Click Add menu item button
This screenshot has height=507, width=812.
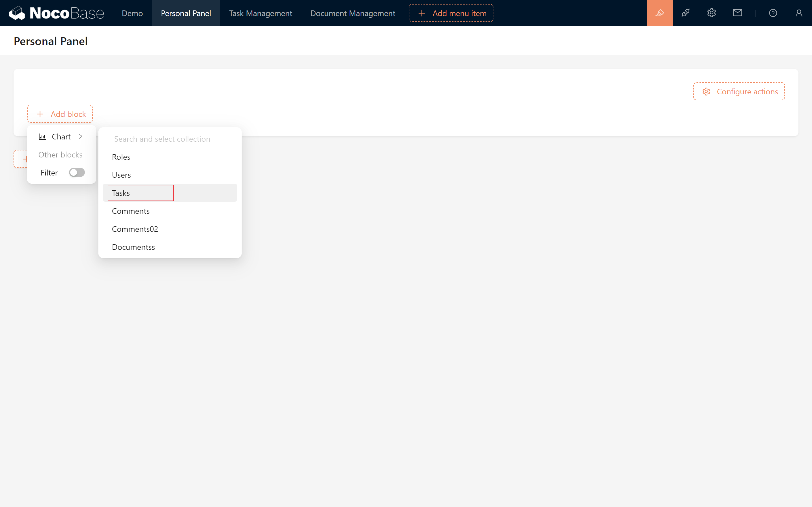point(452,13)
